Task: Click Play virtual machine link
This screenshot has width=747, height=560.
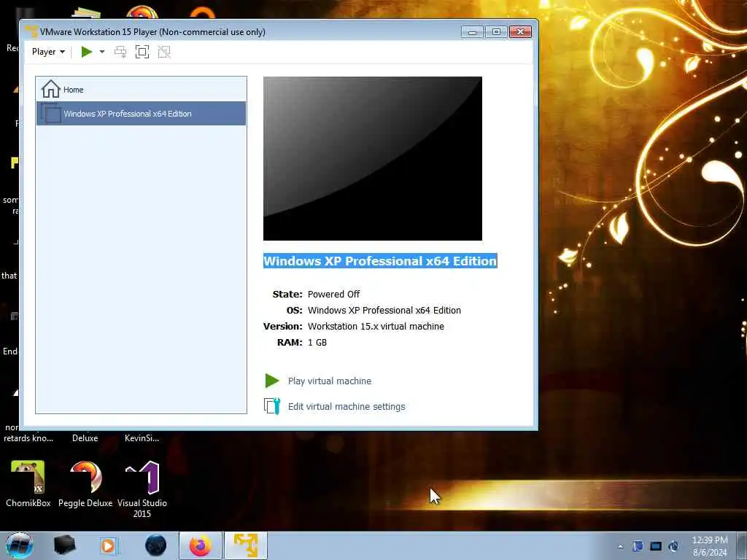Action: point(330,381)
